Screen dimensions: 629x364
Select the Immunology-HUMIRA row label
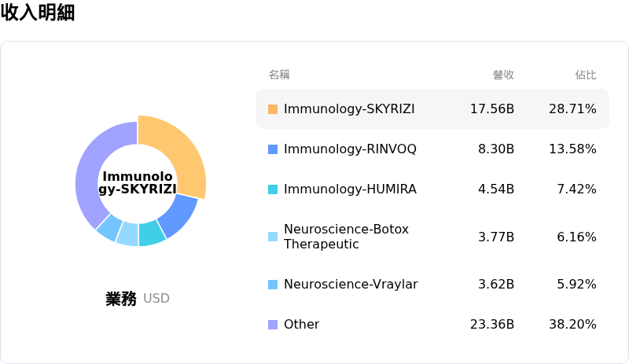[350, 189]
